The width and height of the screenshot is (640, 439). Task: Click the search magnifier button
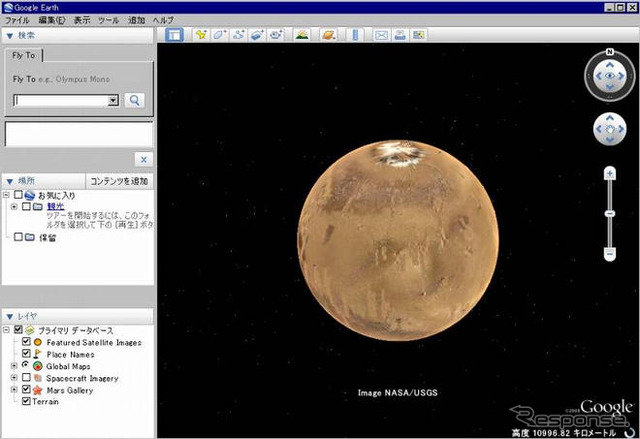click(x=134, y=100)
